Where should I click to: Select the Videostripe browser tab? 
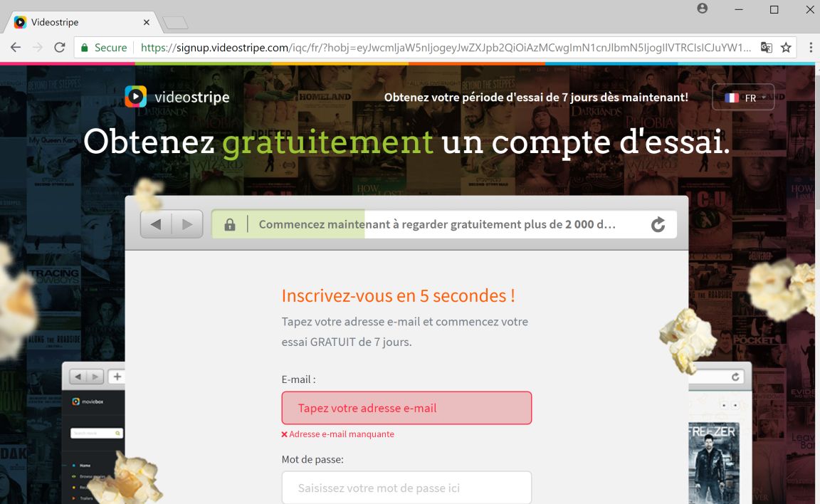(81, 23)
